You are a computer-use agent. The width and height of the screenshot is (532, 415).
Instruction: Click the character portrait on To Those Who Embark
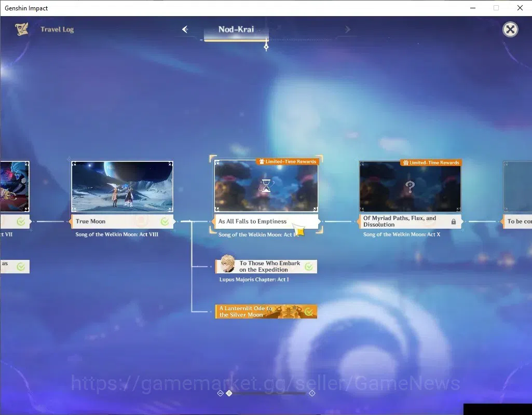tap(227, 264)
